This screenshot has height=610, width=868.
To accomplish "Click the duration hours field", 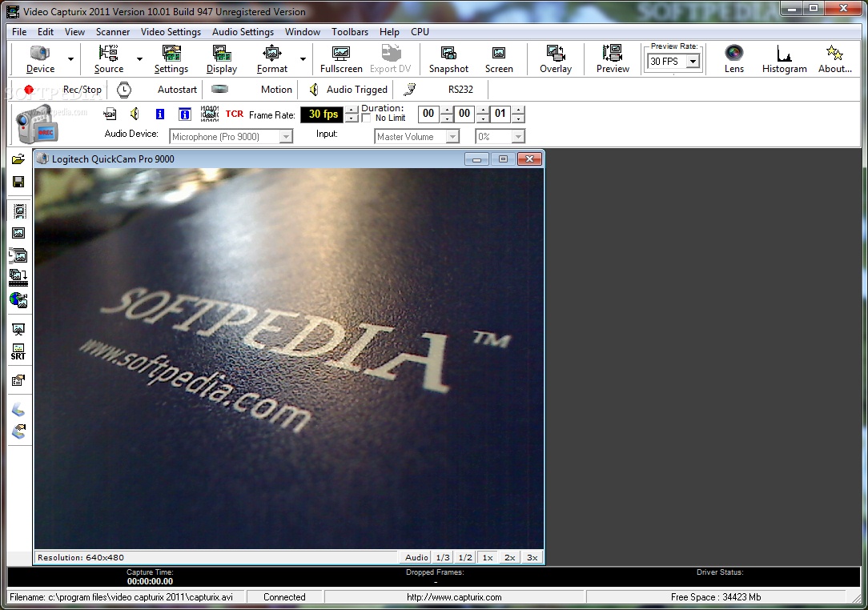I will (x=428, y=114).
